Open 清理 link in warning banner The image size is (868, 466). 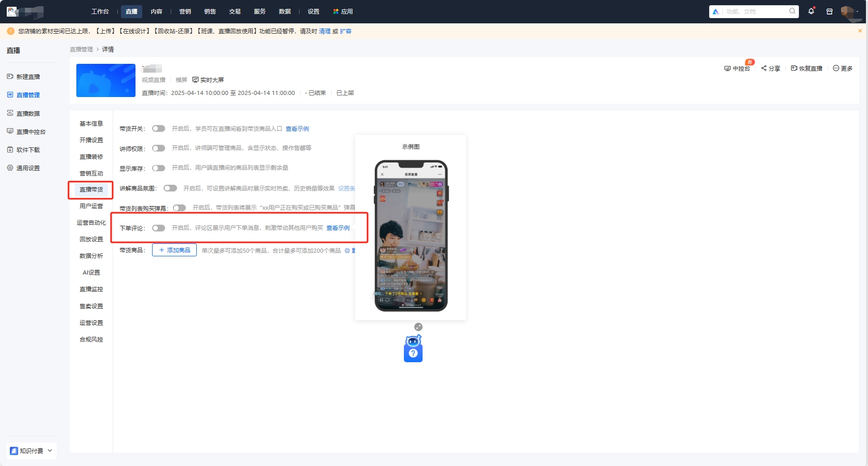coord(324,31)
